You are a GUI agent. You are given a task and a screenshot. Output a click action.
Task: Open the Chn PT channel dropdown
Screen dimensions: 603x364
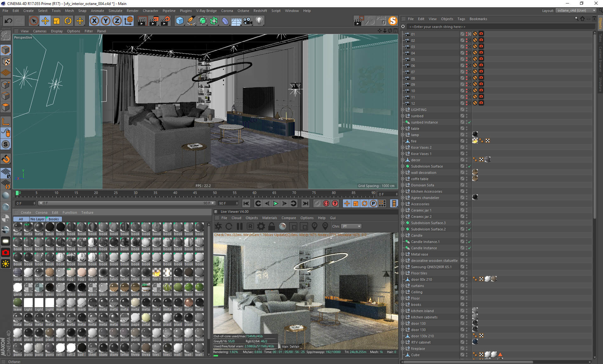[x=351, y=226]
